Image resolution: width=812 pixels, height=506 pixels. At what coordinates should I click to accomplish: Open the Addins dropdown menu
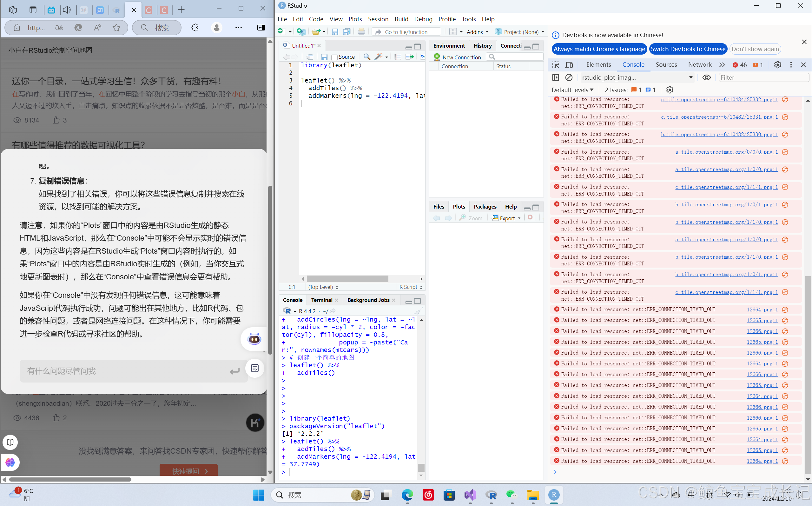(x=477, y=32)
